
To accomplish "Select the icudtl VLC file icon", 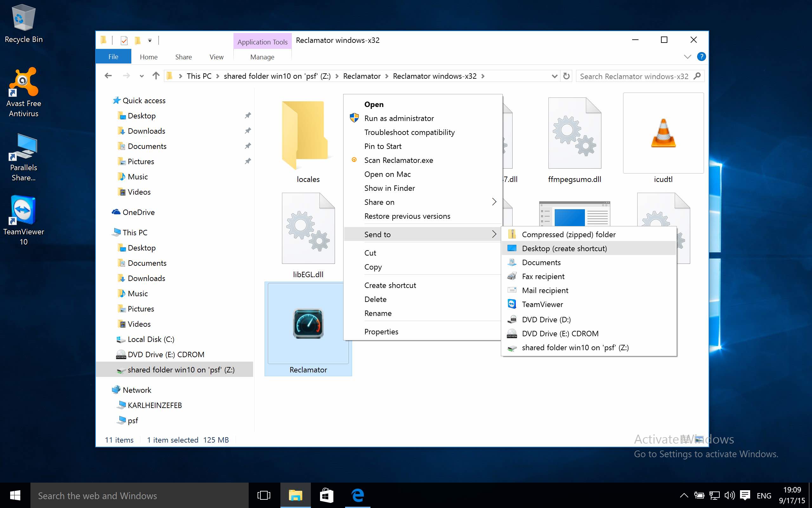I will pyautogui.click(x=663, y=133).
